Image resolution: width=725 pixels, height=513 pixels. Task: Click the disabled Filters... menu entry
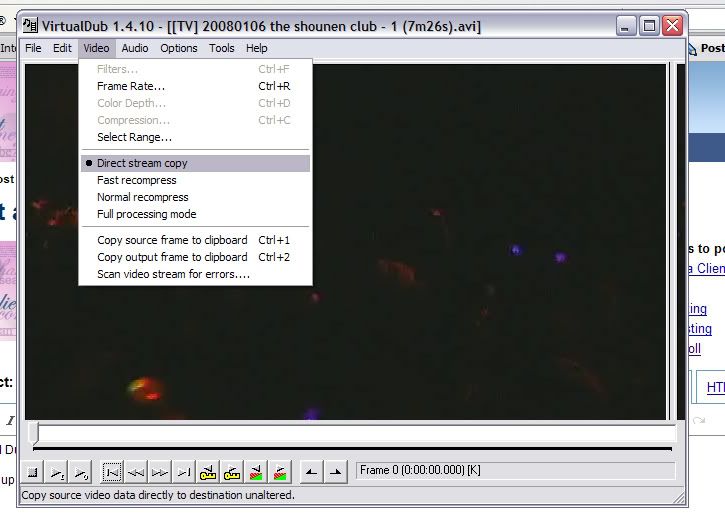(196, 69)
